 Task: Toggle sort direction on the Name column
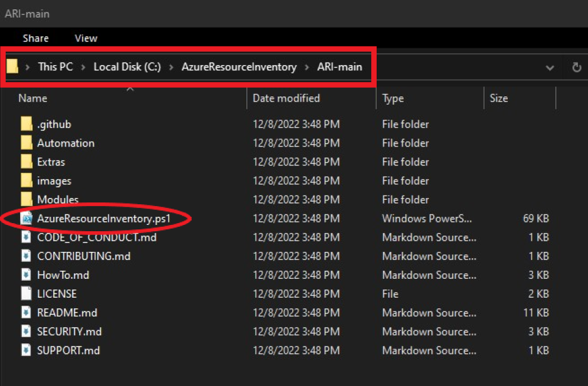(33, 98)
